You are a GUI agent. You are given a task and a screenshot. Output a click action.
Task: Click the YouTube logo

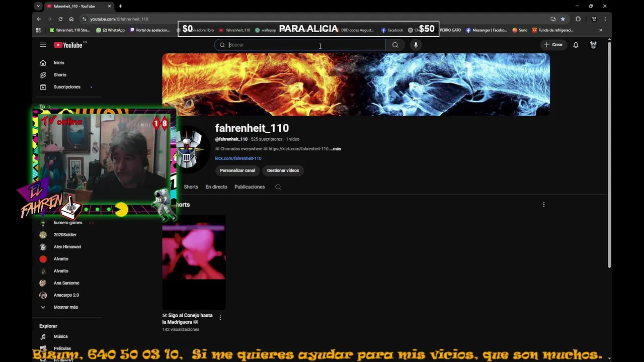(x=68, y=45)
